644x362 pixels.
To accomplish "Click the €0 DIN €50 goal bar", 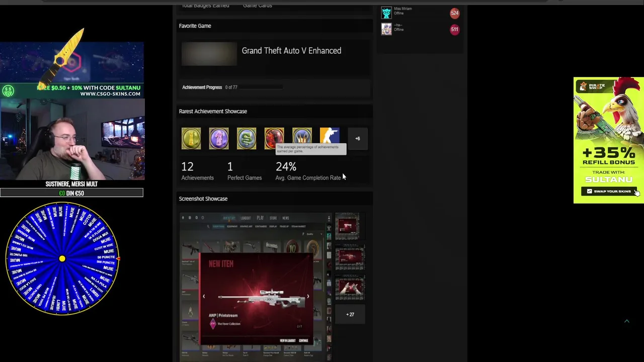I will pyautogui.click(x=71, y=193).
